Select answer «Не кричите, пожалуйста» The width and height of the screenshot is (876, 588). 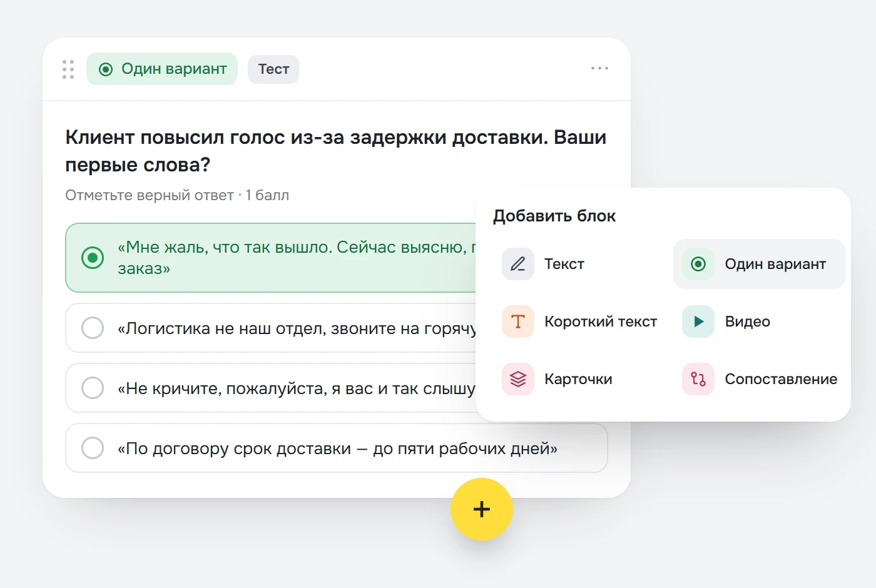[x=271, y=388]
